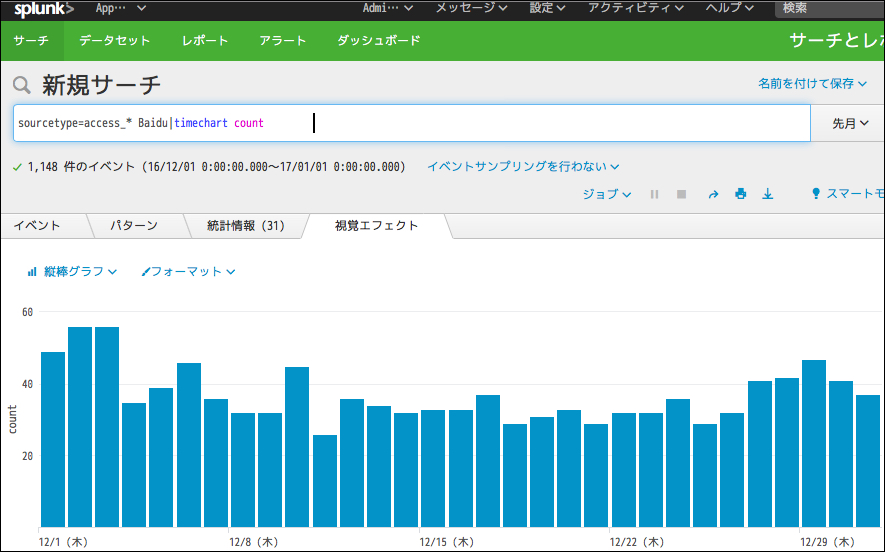
Task: Click the magnifier icon beside 新規サーチ
Action: coord(22,85)
